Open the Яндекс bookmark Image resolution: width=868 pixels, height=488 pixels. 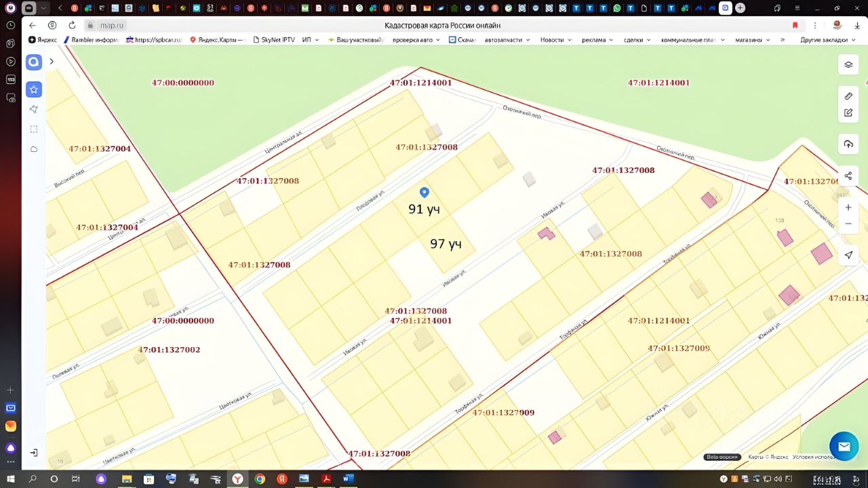tap(43, 40)
